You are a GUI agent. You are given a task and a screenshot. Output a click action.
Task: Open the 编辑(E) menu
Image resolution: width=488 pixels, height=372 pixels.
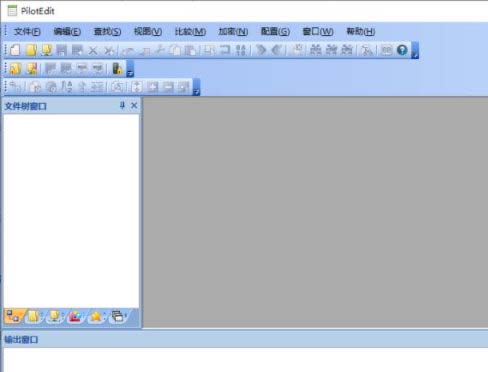[x=67, y=32]
